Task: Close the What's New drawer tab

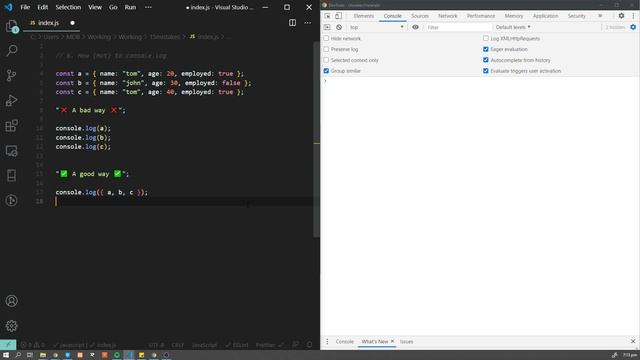Action: click(x=392, y=341)
